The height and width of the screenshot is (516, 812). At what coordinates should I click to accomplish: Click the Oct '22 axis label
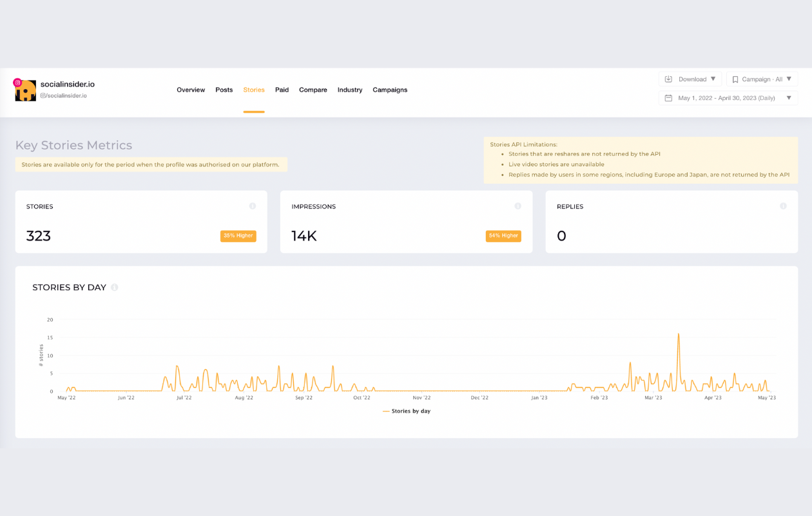pyautogui.click(x=362, y=398)
